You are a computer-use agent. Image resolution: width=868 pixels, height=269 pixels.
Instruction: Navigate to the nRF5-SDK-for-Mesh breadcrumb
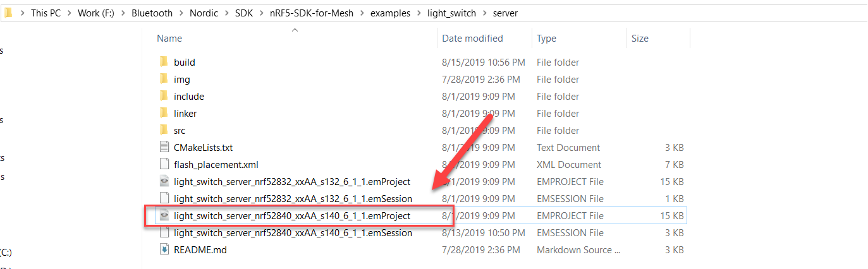[x=316, y=13]
